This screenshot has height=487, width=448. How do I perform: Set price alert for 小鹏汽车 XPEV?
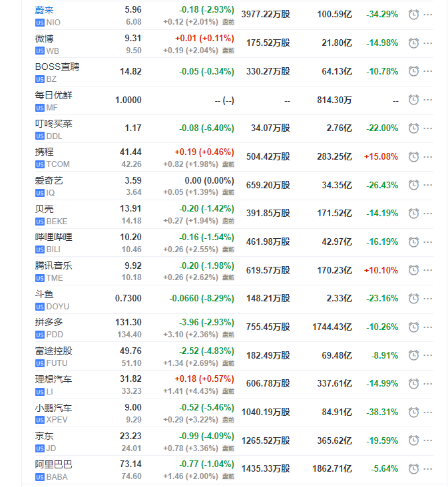413,412
